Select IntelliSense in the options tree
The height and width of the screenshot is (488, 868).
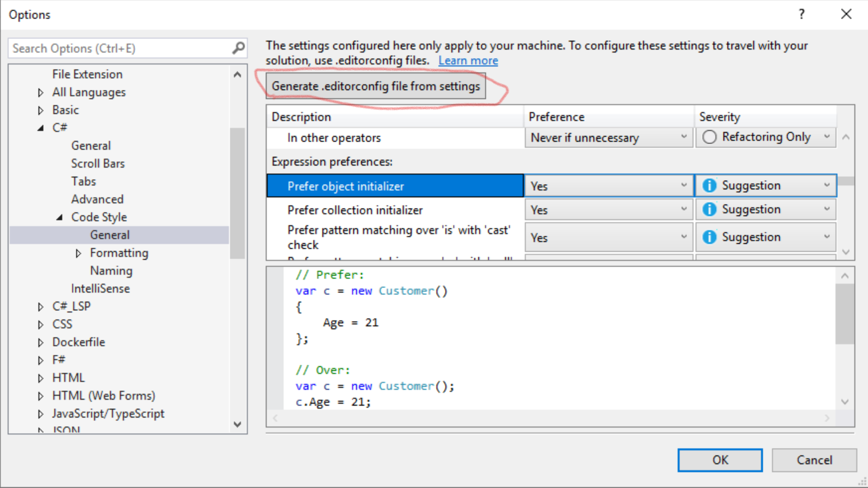click(100, 288)
